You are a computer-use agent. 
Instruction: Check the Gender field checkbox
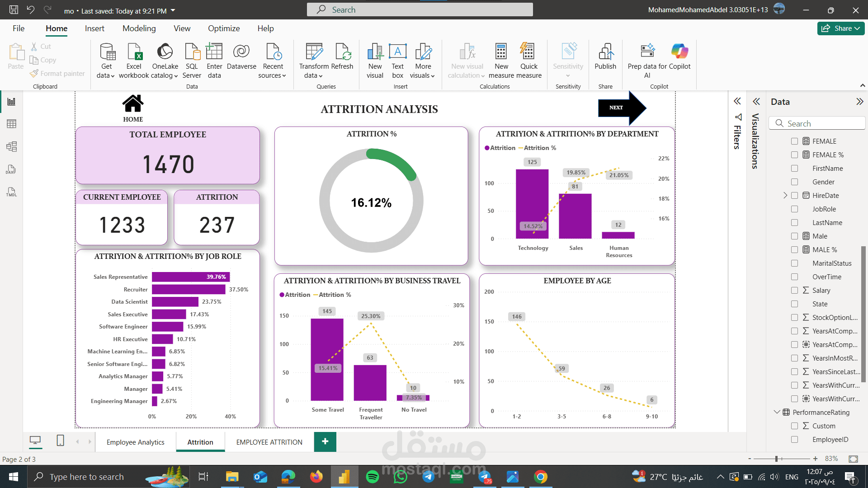click(x=794, y=182)
